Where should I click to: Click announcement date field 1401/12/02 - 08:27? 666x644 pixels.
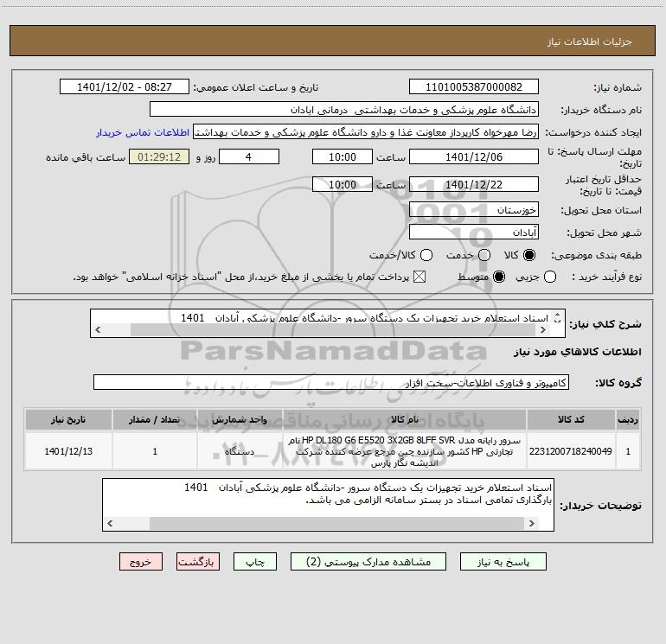point(125,86)
